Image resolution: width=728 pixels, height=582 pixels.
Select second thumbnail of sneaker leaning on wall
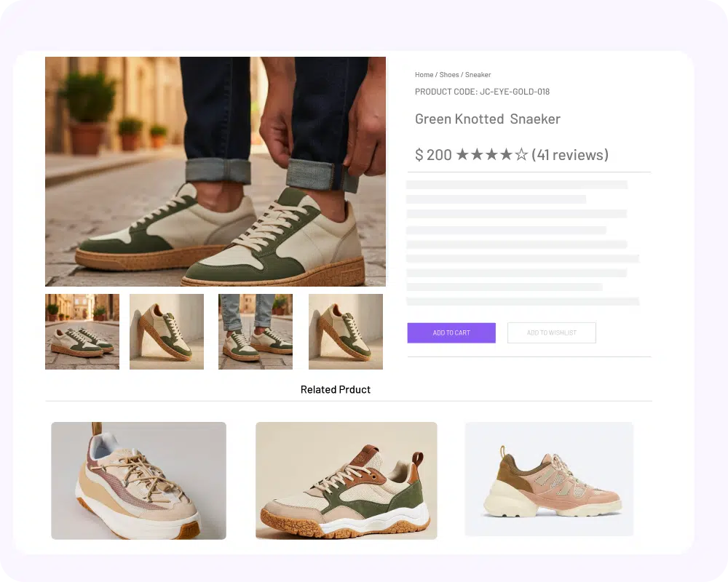[167, 332]
